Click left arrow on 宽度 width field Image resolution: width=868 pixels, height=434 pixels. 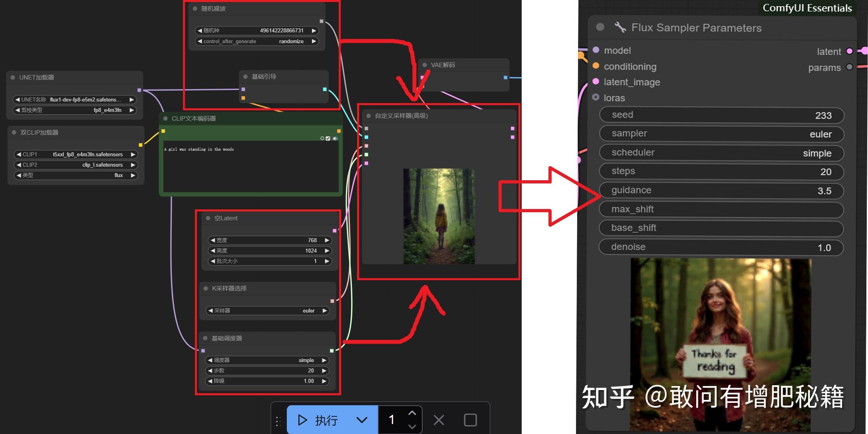pos(213,240)
